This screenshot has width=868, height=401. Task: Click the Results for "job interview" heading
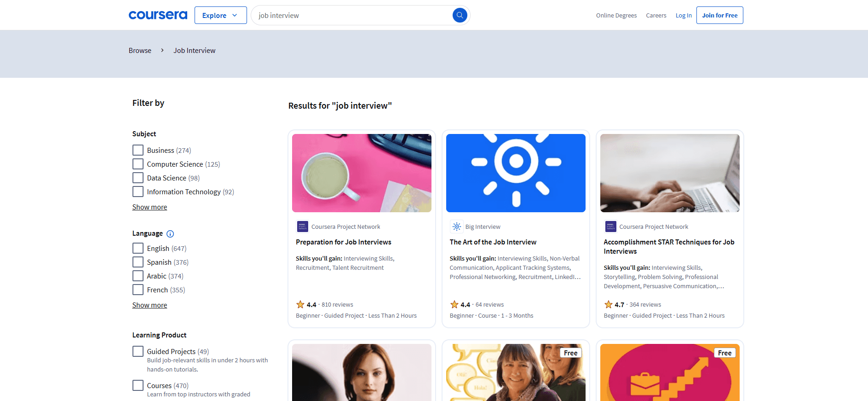click(340, 106)
